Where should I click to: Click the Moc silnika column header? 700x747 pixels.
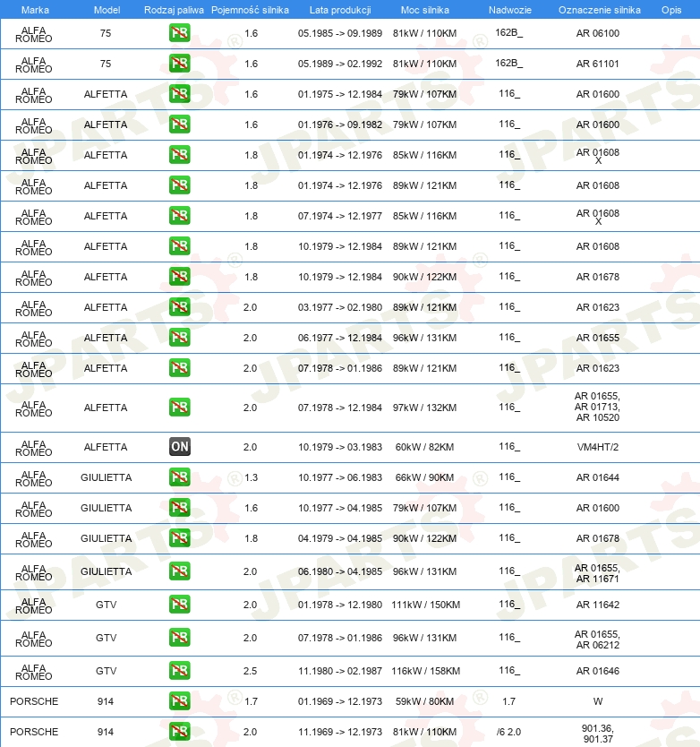point(425,10)
